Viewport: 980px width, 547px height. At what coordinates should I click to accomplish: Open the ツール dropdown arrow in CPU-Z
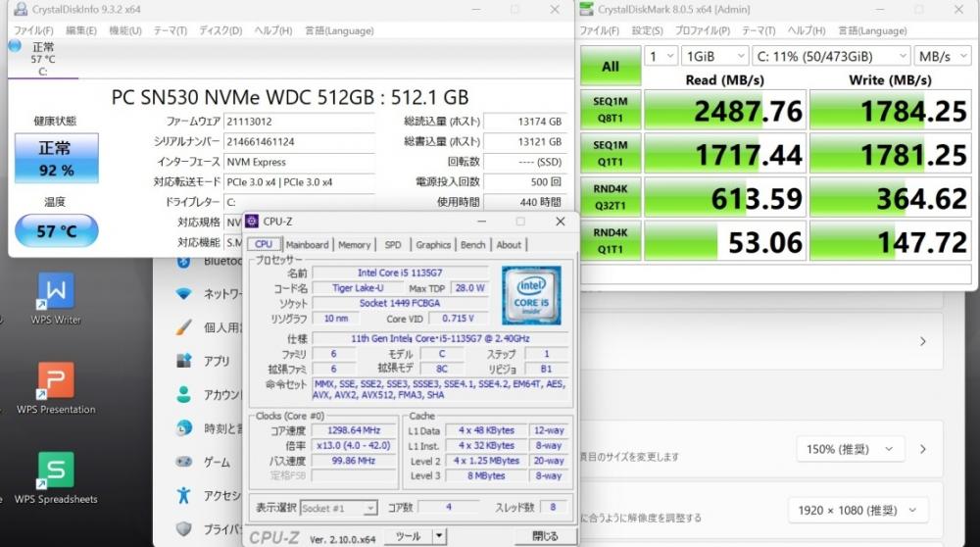(x=439, y=536)
